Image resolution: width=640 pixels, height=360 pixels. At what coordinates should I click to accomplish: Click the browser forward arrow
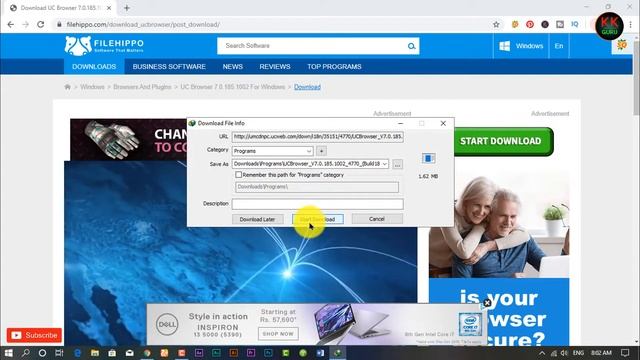tap(25, 24)
